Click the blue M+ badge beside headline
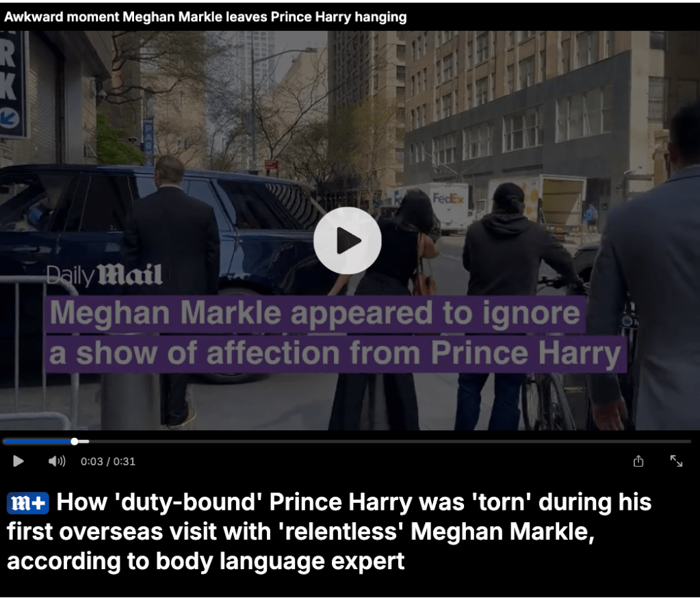700x600 pixels. pos(27,503)
